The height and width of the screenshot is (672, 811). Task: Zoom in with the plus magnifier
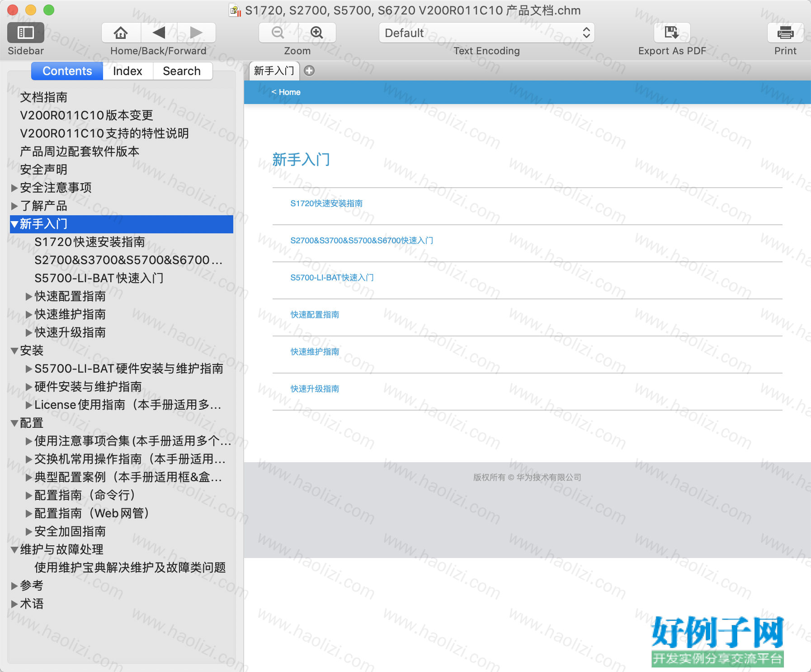point(316,33)
